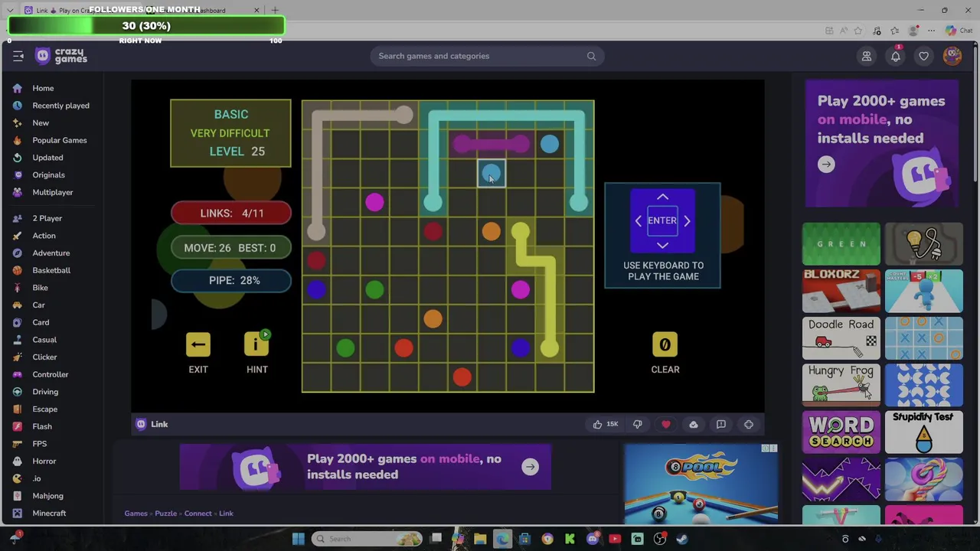980x551 pixels.
Task: Click the Windows Start button
Action: pos(299,539)
